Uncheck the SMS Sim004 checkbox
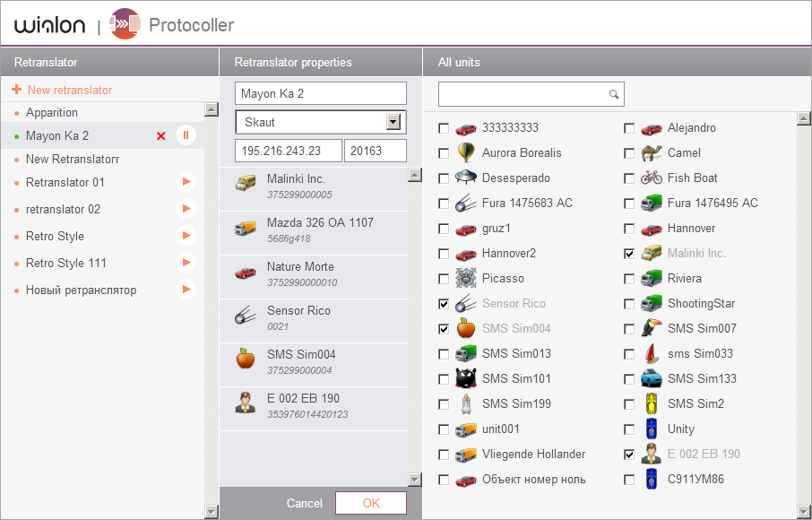Viewport: 812px width, 520px height. (444, 329)
